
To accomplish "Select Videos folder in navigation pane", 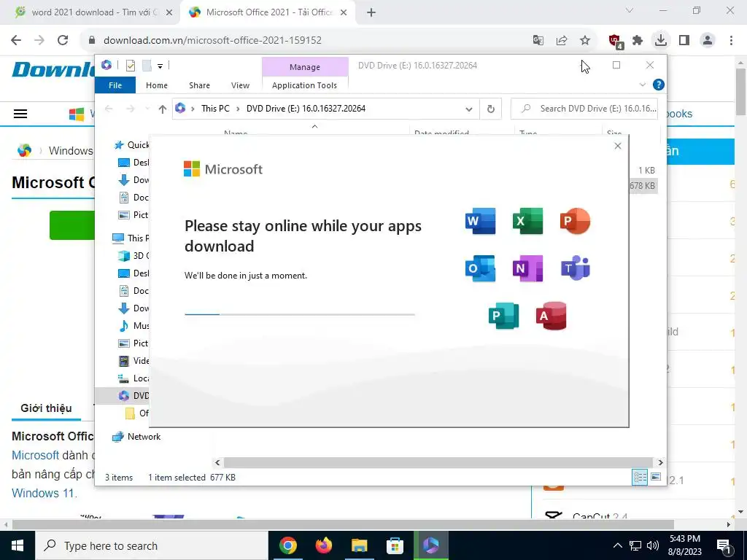I will (x=135, y=361).
